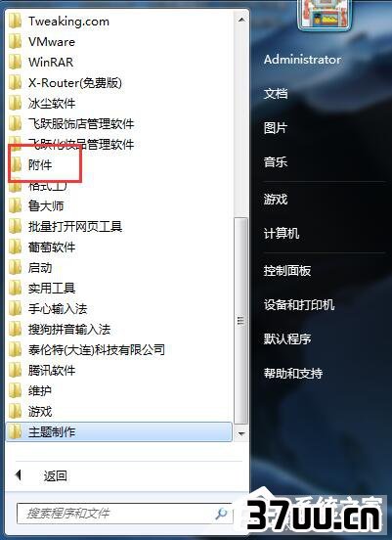The width and height of the screenshot is (392, 540).
Task: Click the 腾讯软件 folder icon
Action: pyautogui.click(x=15, y=370)
